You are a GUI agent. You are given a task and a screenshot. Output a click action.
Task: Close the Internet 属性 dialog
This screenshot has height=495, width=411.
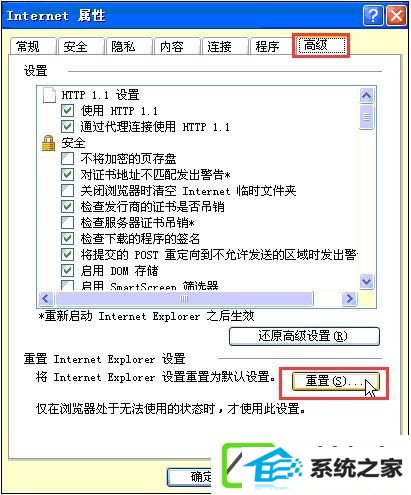pos(396,15)
